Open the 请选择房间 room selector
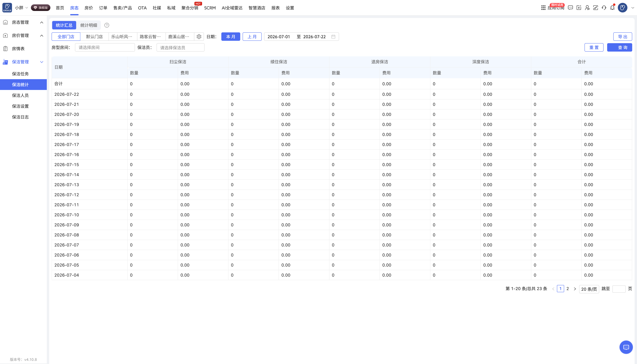The height and width of the screenshot is (364, 637). tap(105, 48)
